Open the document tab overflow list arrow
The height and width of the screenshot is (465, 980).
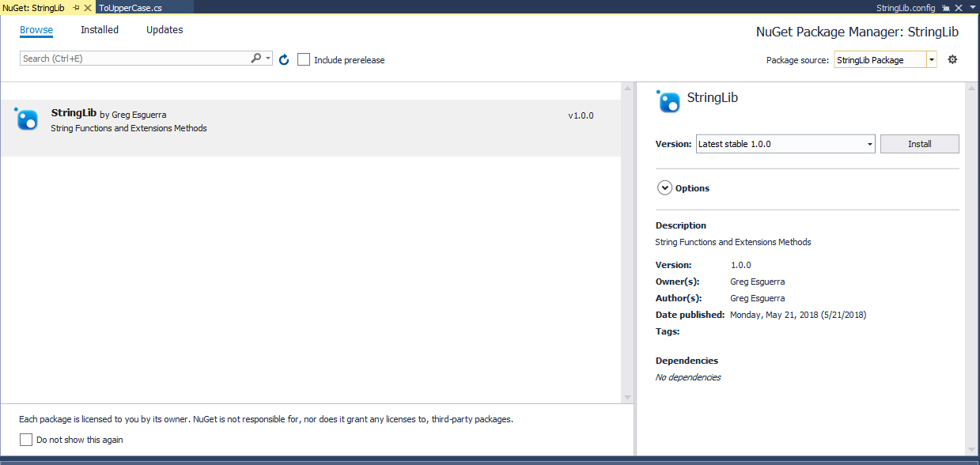972,8
